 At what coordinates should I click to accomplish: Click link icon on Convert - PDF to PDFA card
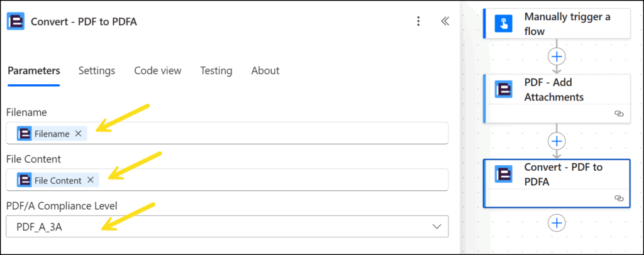(x=618, y=198)
